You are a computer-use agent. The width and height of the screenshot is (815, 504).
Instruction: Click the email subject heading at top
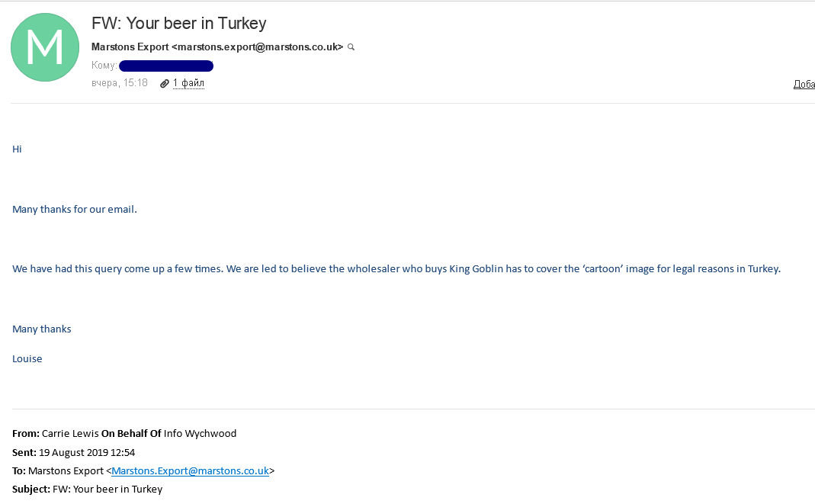[x=178, y=23]
